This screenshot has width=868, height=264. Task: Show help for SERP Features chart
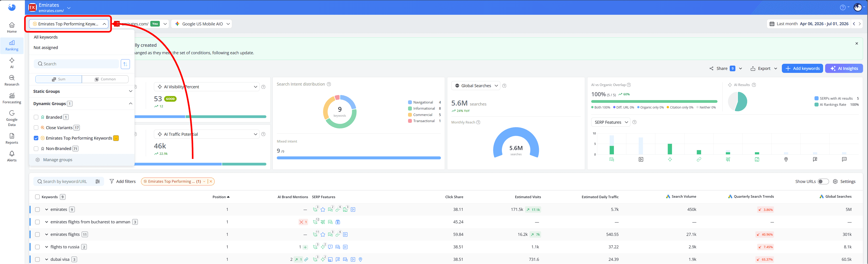(635, 123)
